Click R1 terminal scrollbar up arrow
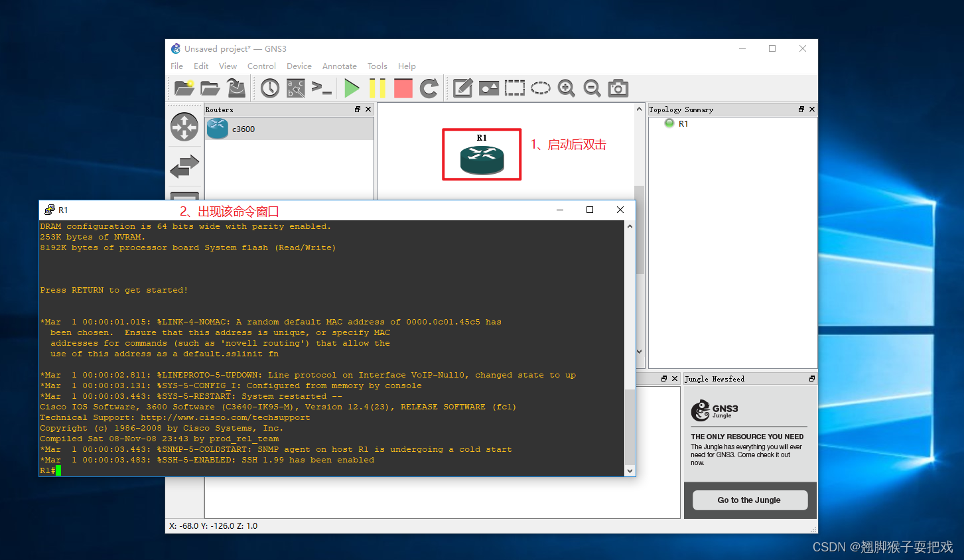Viewport: 964px width, 560px height. 630,226
